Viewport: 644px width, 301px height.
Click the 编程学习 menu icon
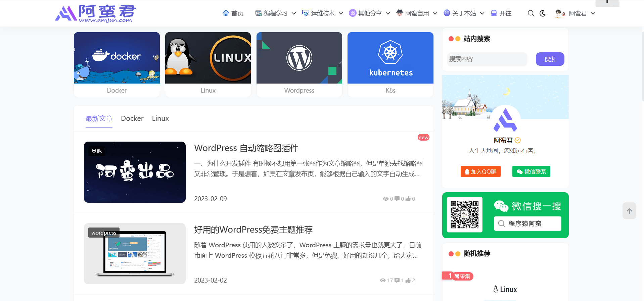pos(259,13)
